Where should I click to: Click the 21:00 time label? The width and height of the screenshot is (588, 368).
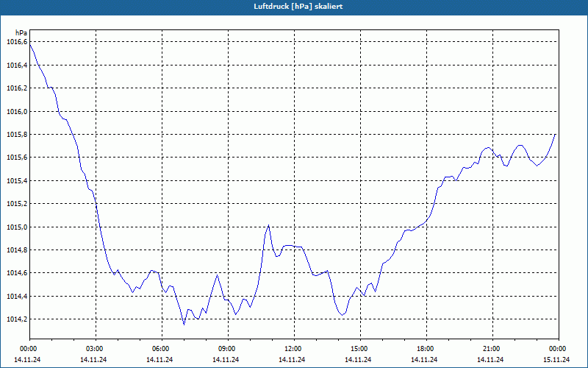tap(491, 349)
